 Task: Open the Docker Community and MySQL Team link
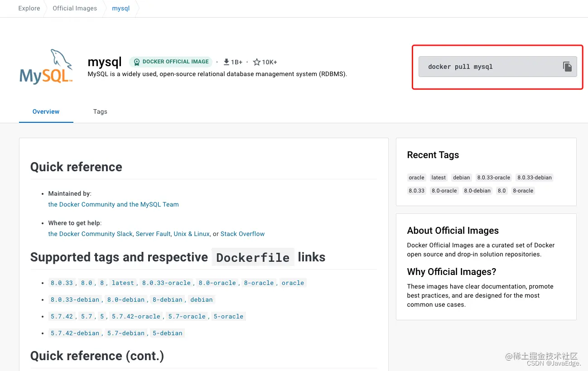(113, 204)
